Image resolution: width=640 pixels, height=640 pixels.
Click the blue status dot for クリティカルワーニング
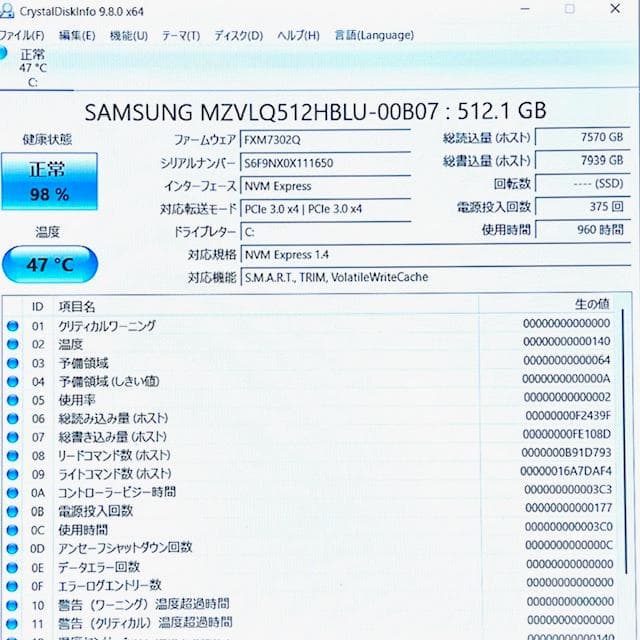13,326
